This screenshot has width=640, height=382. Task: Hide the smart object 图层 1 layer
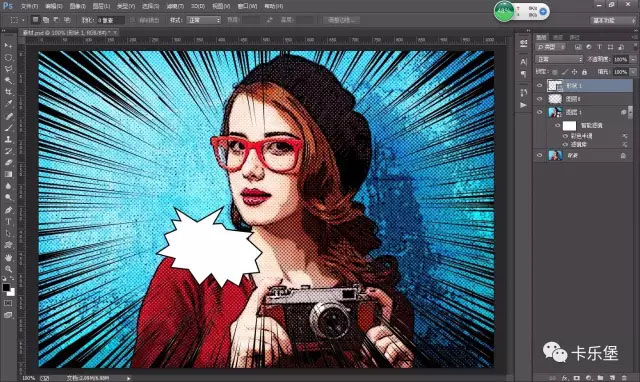pyautogui.click(x=540, y=112)
